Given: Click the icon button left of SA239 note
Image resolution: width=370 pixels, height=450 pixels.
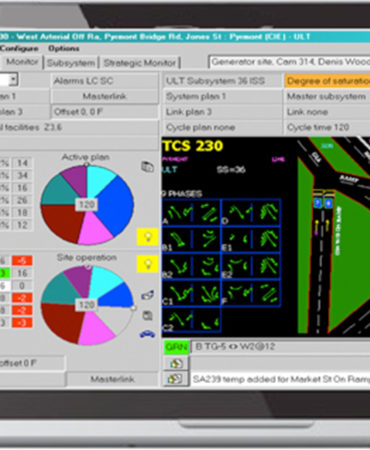Looking at the screenshot, I should tap(176, 379).
